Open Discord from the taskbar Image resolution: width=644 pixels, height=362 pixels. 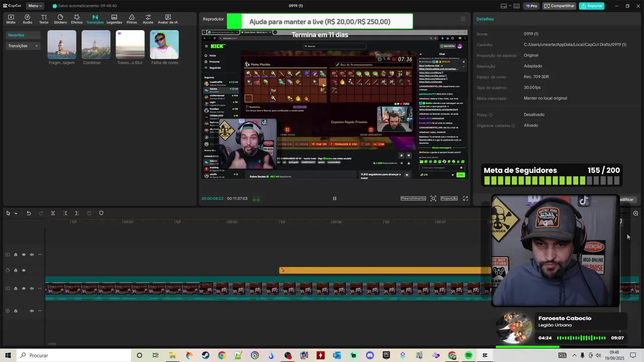pyautogui.click(x=370, y=355)
